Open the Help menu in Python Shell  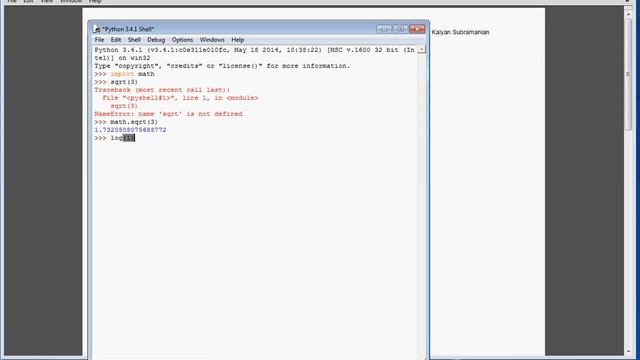tap(238, 40)
